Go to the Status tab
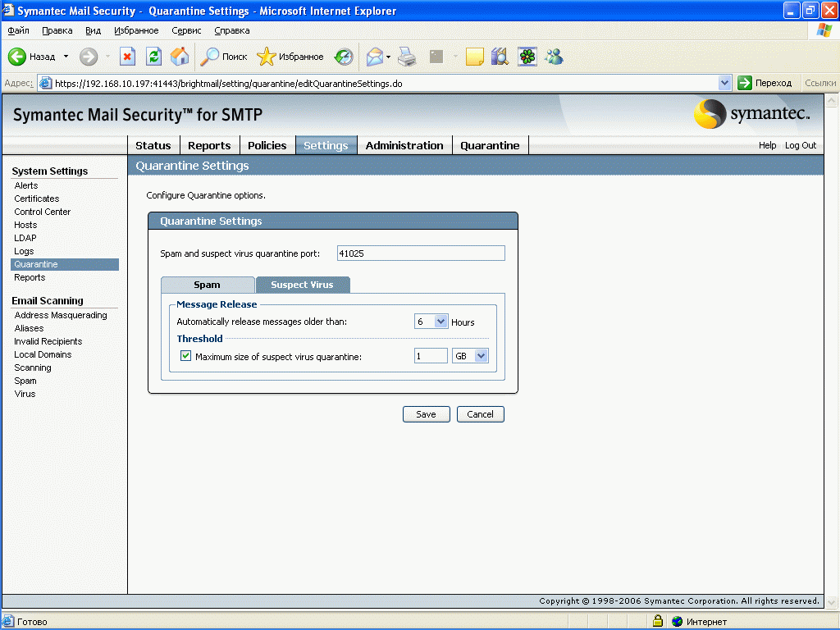The height and width of the screenshot is (630, 840). [153, 145]
